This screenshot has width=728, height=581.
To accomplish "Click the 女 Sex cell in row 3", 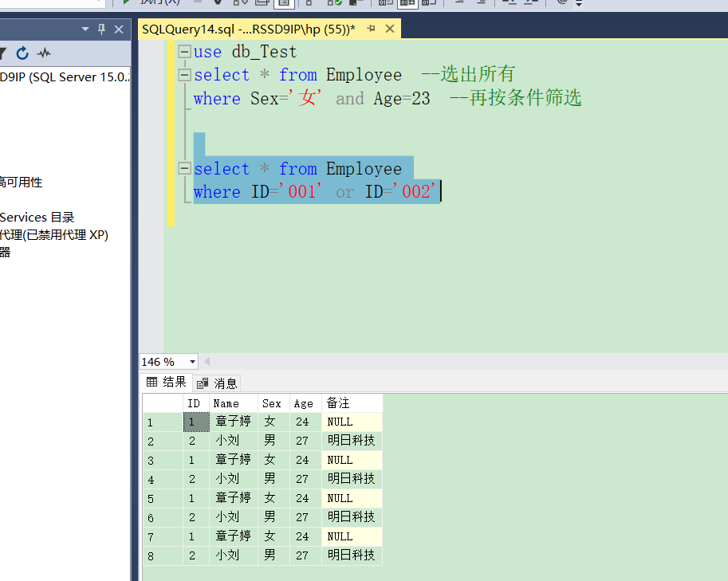I will point(274,460).
